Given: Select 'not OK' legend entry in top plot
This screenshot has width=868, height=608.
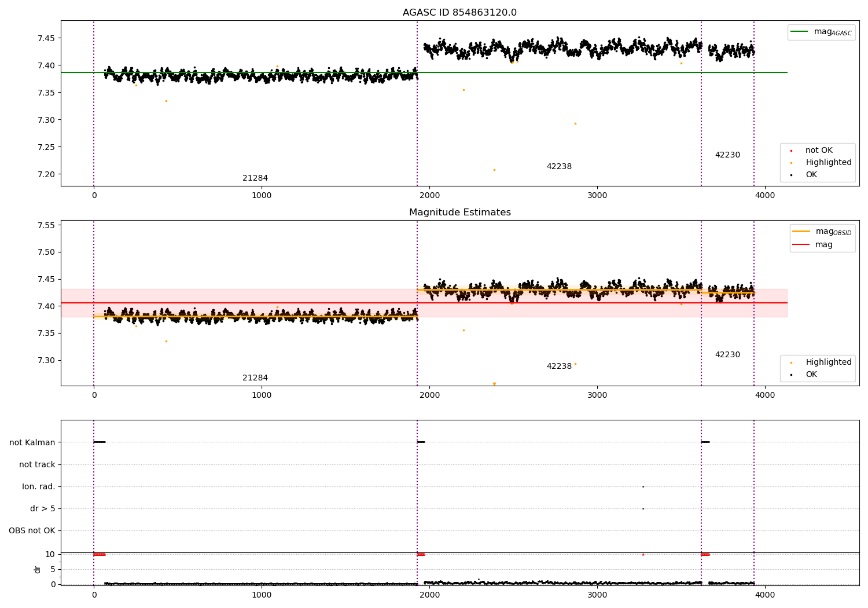Looking at the screenshot, I should (811, 150).
